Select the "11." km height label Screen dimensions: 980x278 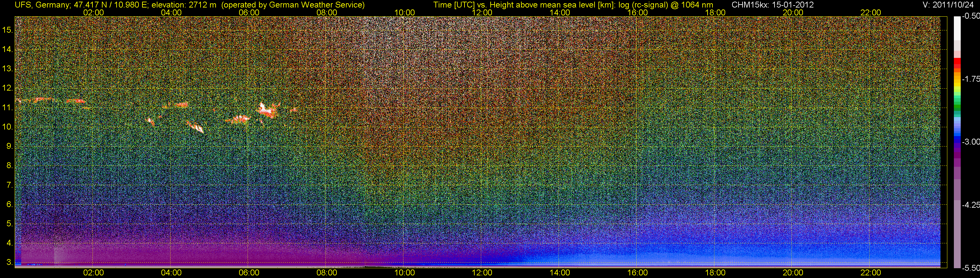coord(8,108)
